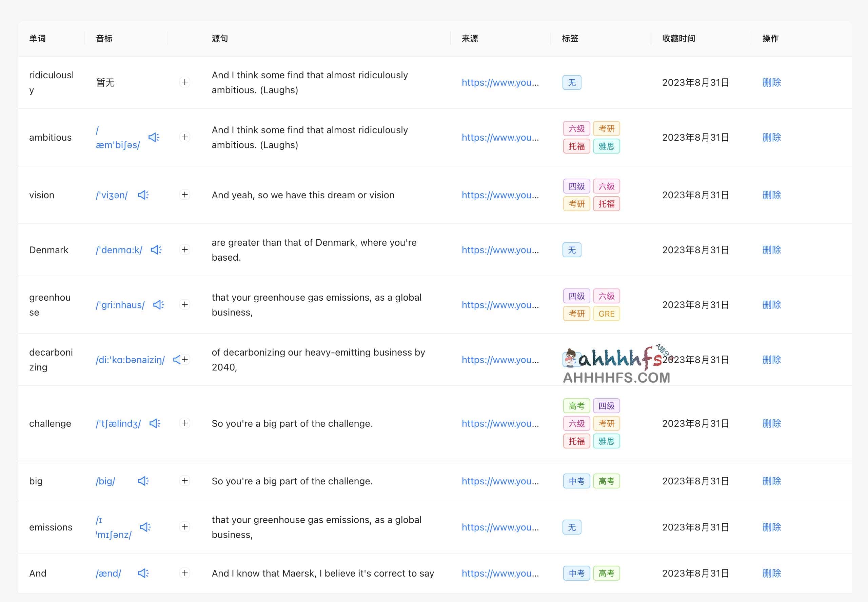
Task: Expand the decarbonizing row plus button
Action: pos(185,359)
